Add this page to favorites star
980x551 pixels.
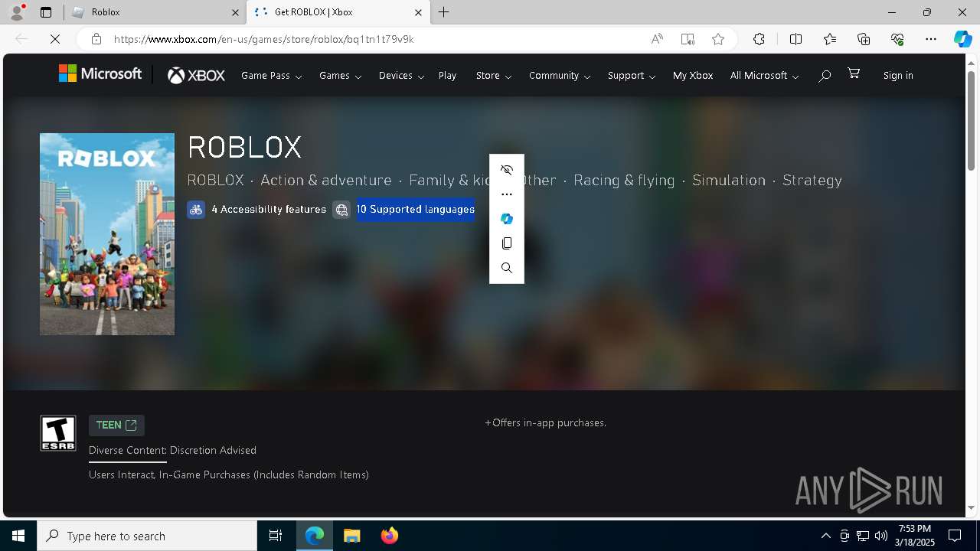[718, 39]
